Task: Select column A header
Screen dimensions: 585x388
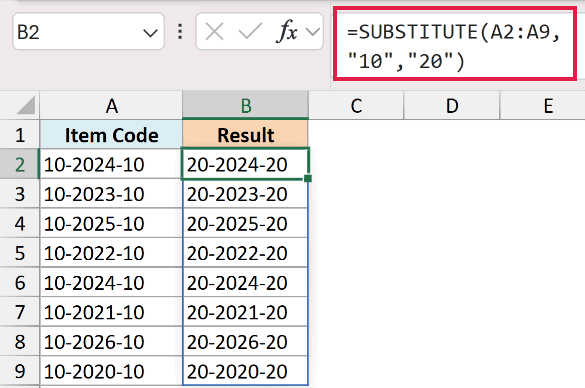Action: point(111,106)
